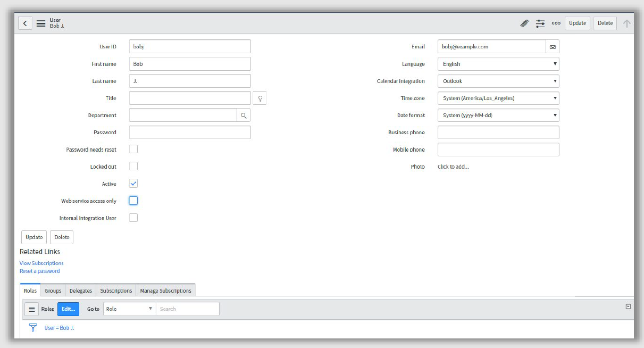
Task: Click the back navigation arrow
Action: [25, 23]
